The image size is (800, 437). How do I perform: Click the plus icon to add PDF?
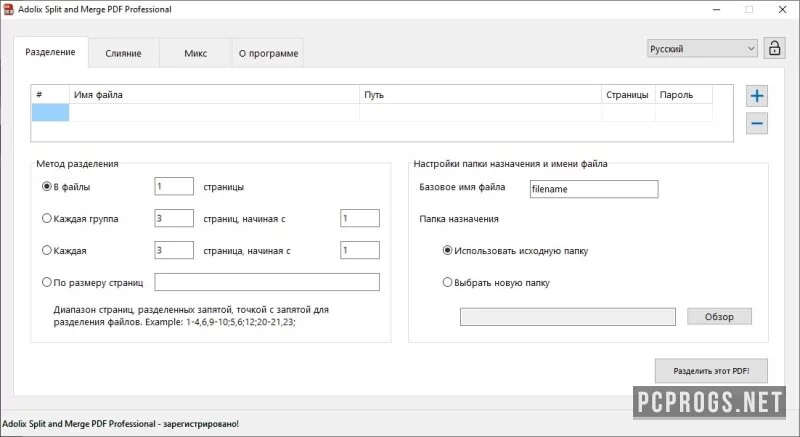757,96
